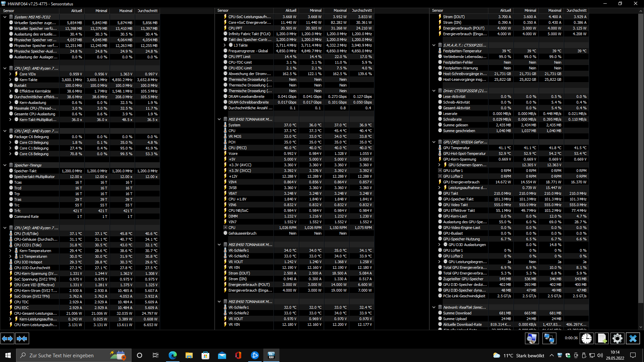Collapse the Speicher-Timings section
The image size is (644, 362).
[x=5, y=165]
